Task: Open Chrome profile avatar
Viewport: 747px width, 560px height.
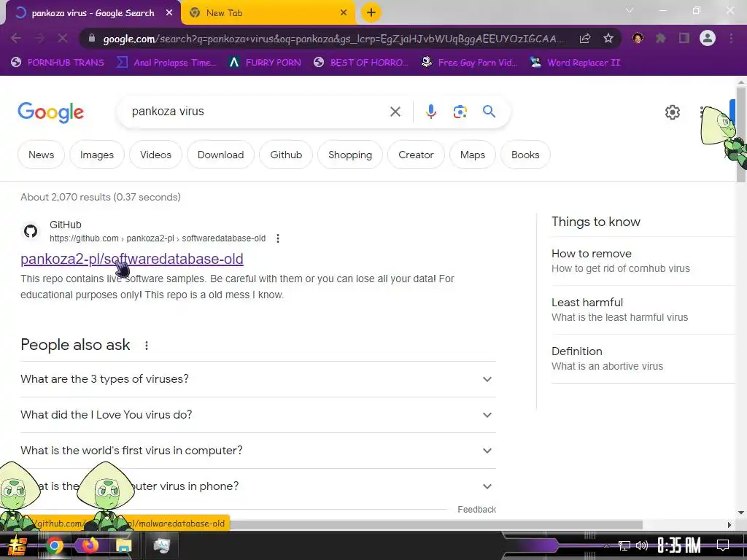Action: (x=708, y=38)
